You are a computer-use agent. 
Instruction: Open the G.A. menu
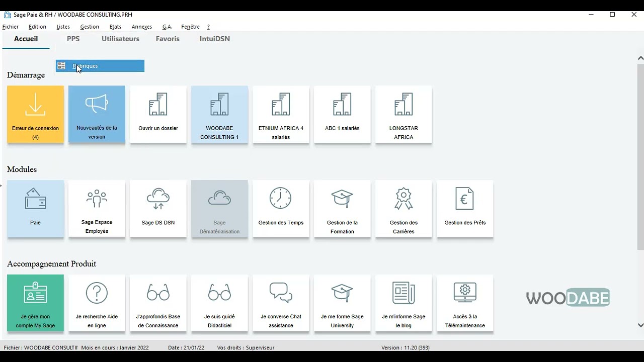(167, 27)
